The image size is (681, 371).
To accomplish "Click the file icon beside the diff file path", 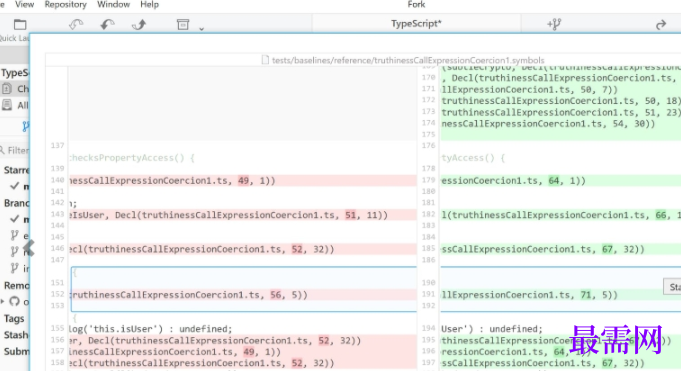I will 265,60.
